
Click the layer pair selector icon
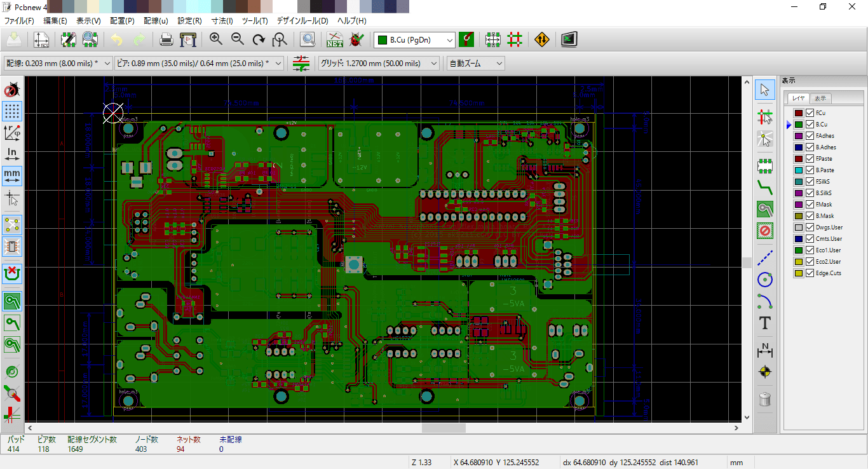(x=467, y=39)
